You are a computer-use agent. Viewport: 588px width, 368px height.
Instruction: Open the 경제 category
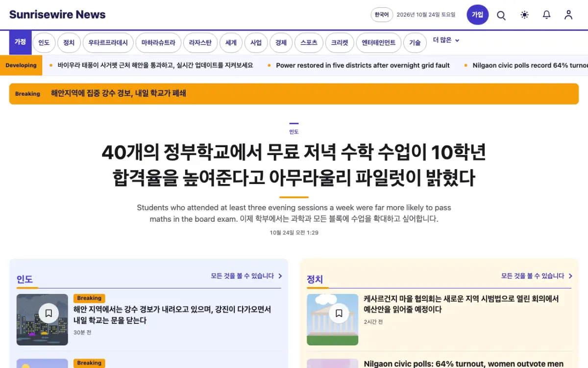281,43
